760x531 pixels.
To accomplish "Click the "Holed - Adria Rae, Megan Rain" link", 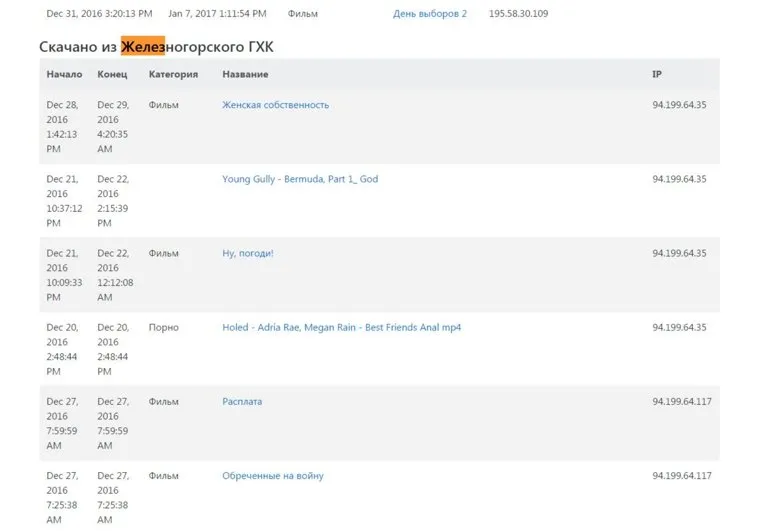I will point(341,327).
